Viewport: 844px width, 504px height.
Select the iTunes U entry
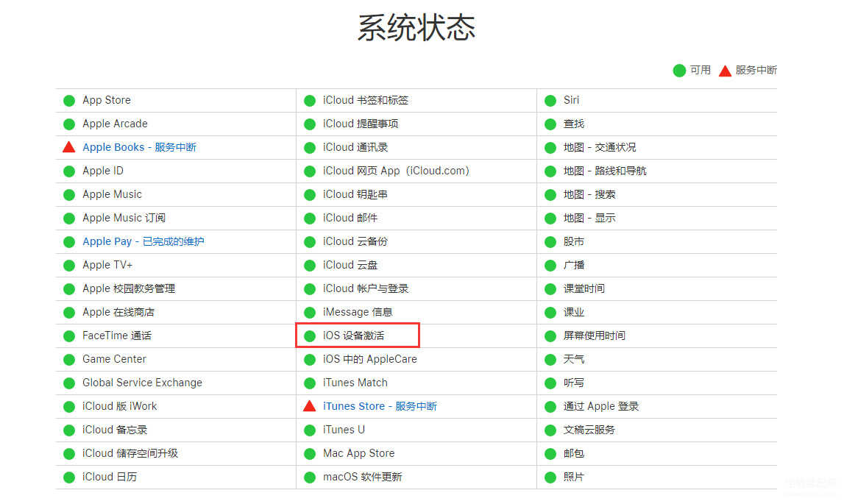pos(344,430)
